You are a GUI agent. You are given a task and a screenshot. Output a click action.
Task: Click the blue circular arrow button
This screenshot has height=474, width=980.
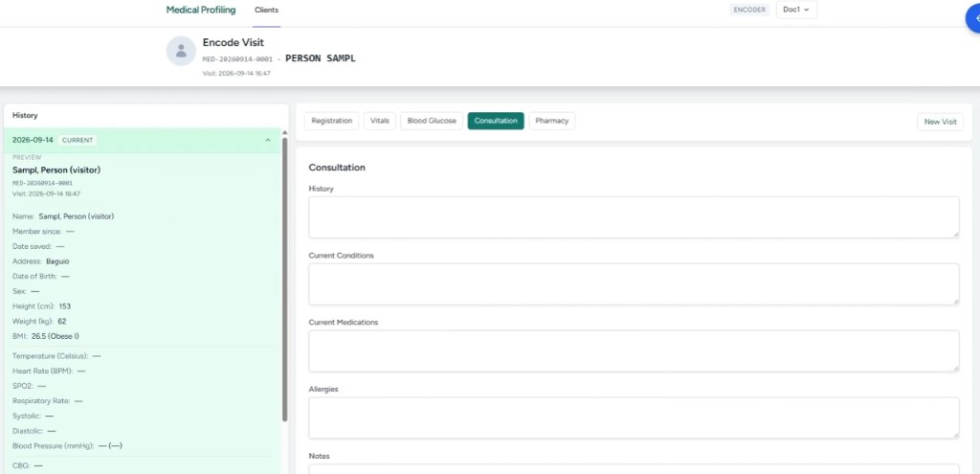pos(973,18)
